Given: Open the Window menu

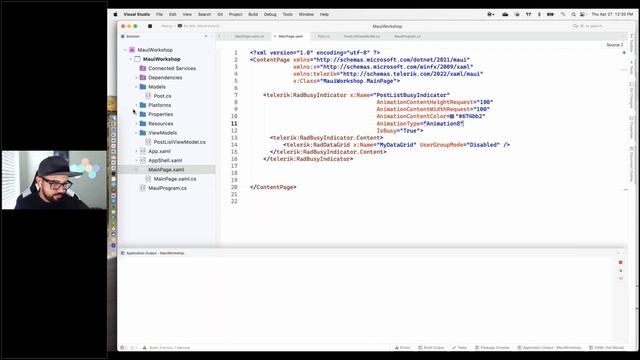Looking at the screenshot, I should [306, 14].
